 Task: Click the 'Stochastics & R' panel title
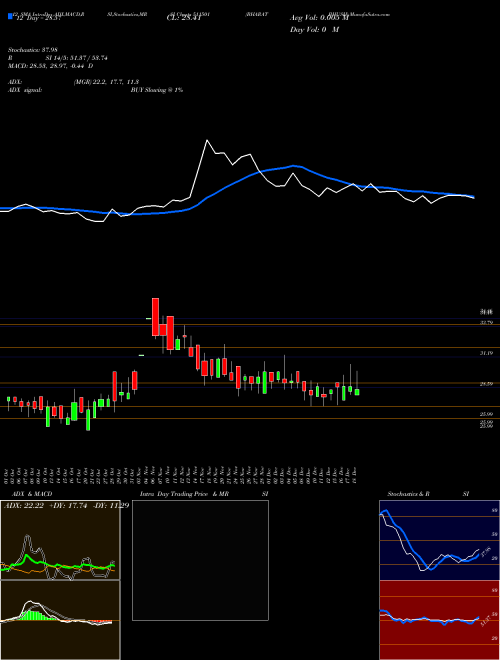click(409, 494)
